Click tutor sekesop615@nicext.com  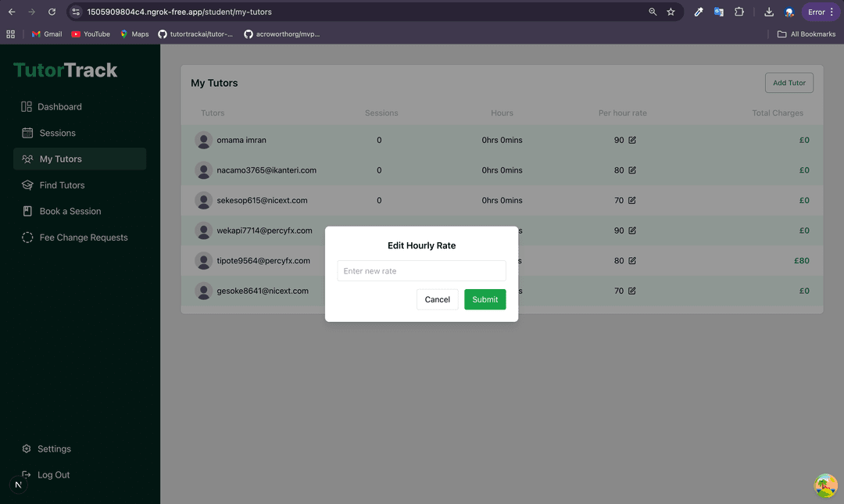point(262,200)
